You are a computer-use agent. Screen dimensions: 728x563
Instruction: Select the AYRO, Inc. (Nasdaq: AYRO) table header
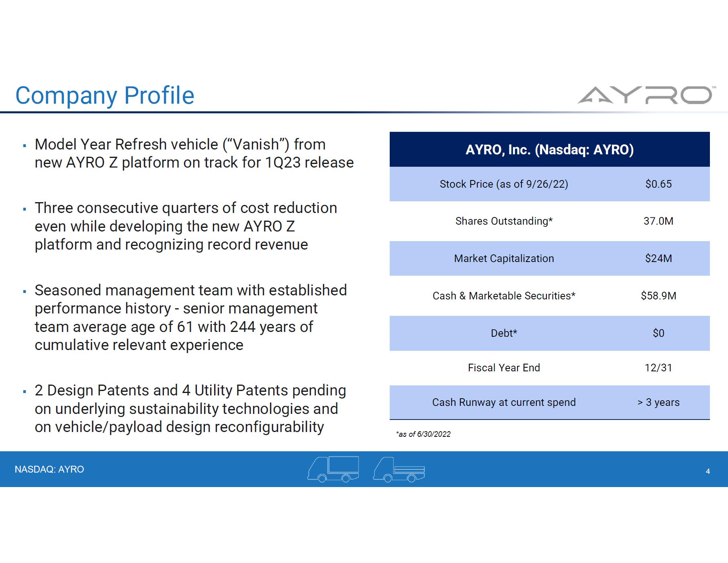coord(549,149)
